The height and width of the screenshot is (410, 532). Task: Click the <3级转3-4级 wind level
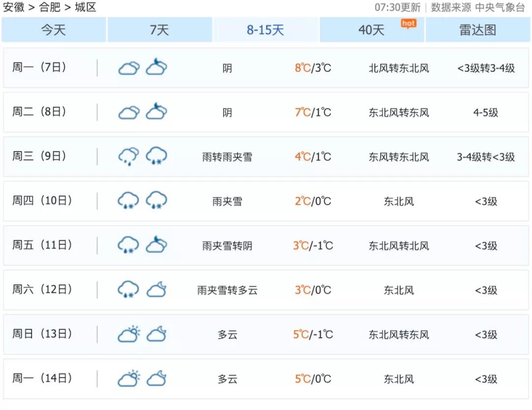(x=486, y=68)
